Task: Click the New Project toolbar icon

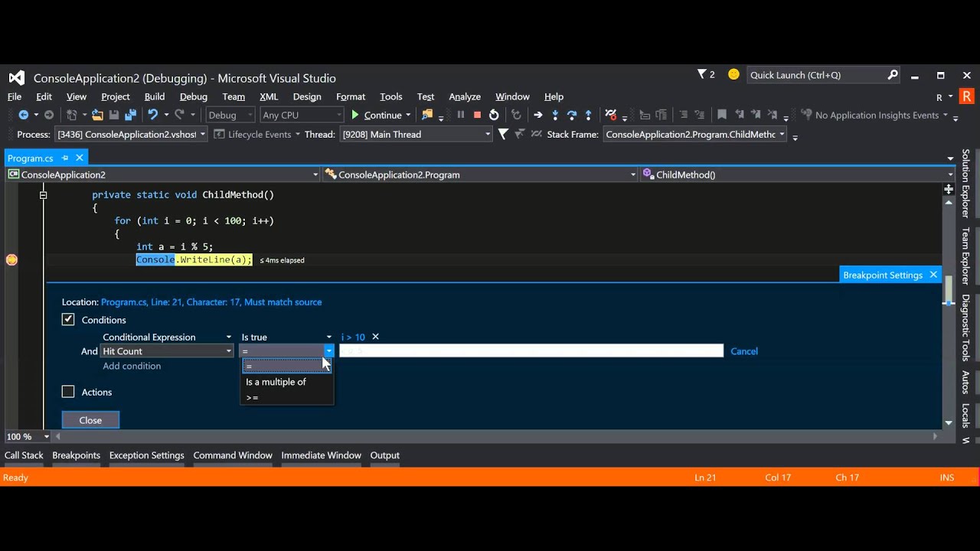Action: [x=72, y=115]
